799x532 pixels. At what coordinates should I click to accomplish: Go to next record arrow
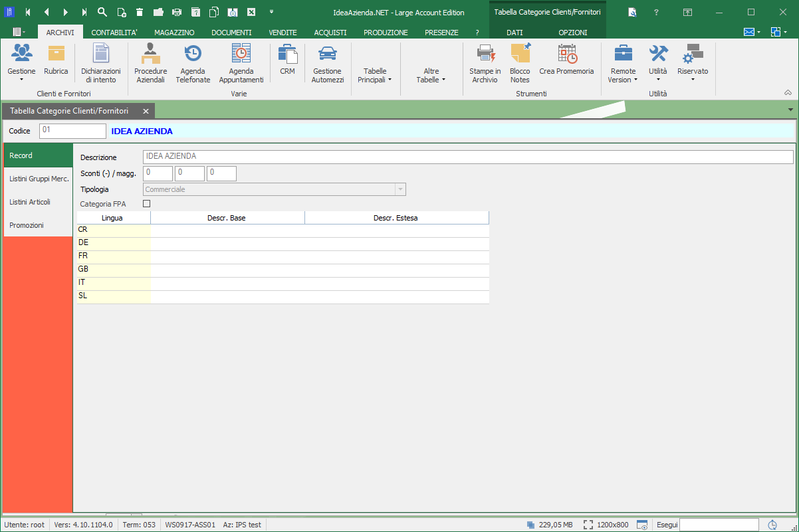65,12
